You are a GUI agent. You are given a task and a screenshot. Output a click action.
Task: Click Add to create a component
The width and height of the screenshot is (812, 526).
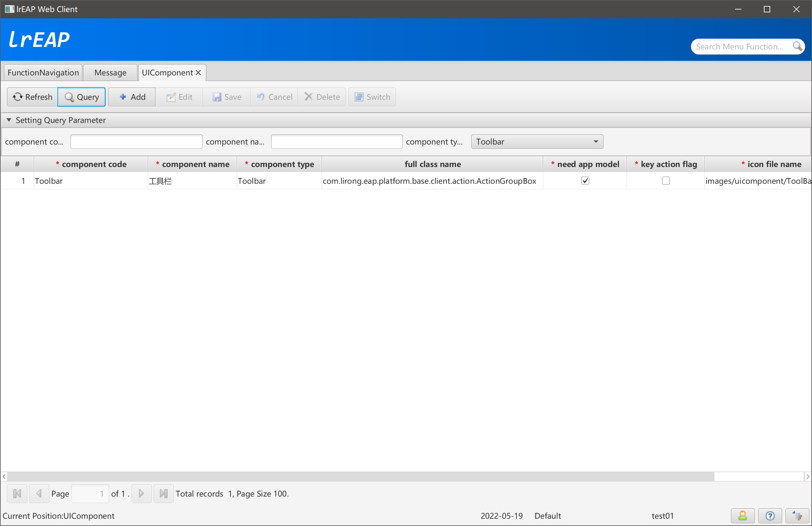pyautogui.click(x=132, y=97)
